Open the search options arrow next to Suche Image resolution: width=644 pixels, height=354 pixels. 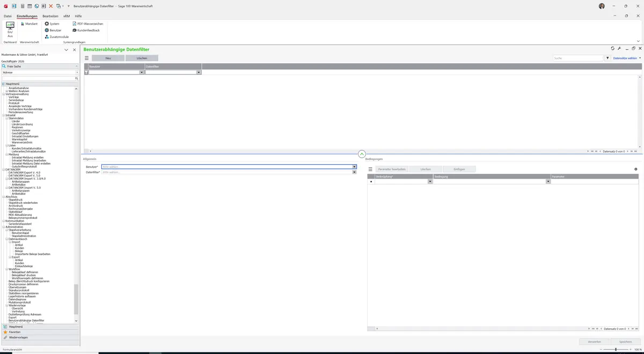click(608, 58)
